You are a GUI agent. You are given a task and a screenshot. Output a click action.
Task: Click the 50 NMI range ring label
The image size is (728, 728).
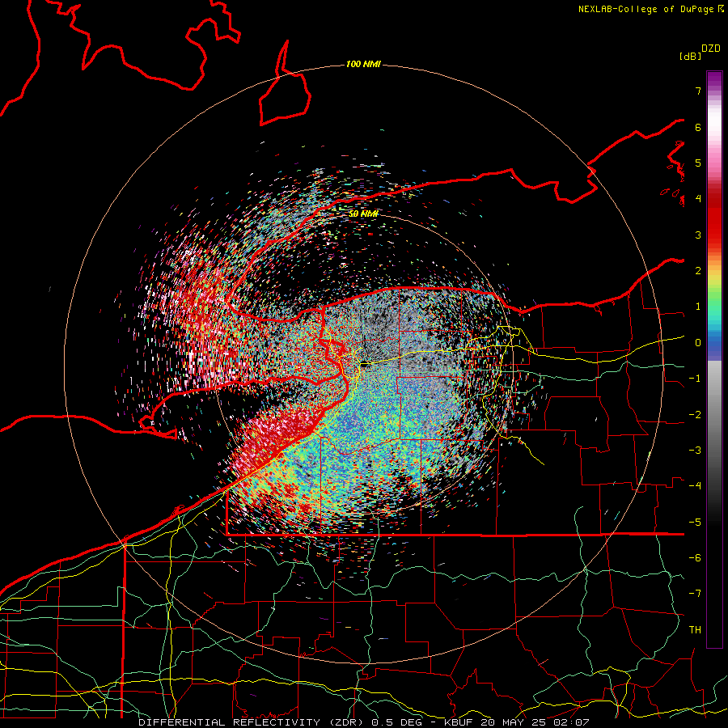[x=363, y=214]
